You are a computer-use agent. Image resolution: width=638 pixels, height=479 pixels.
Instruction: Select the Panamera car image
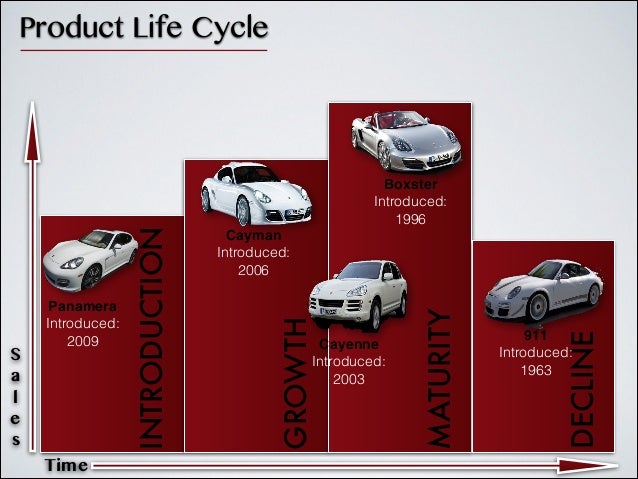[x=90, y=260]
